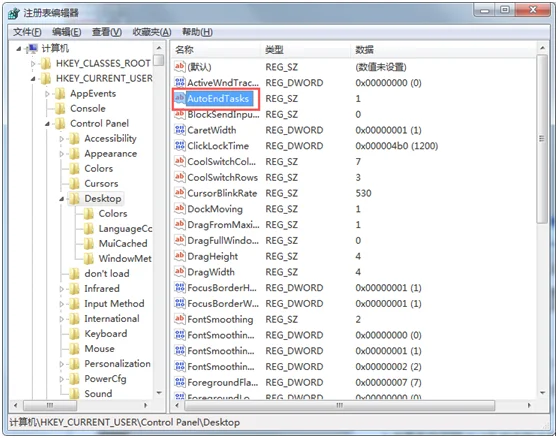Click the HKEY_CLASSES_ROOT folder icon
This screenshot has width=558, height=438.
pyautogui.click(x=46, y=64)
